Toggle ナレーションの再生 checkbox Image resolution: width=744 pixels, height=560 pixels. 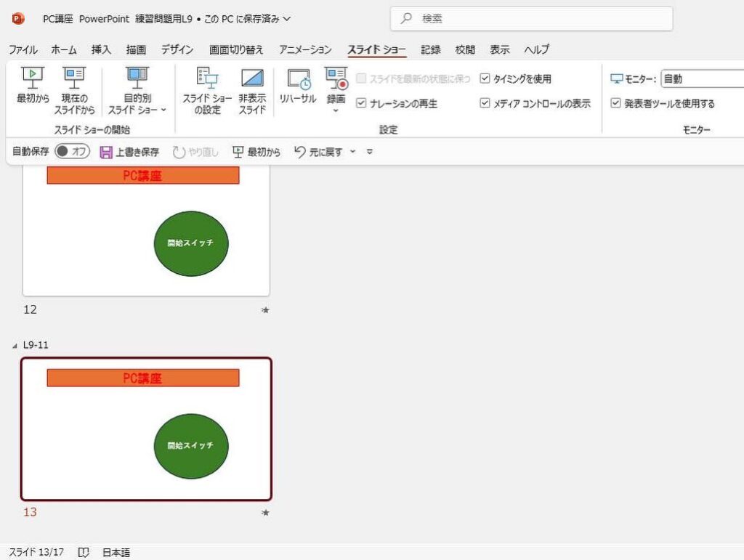361,104
